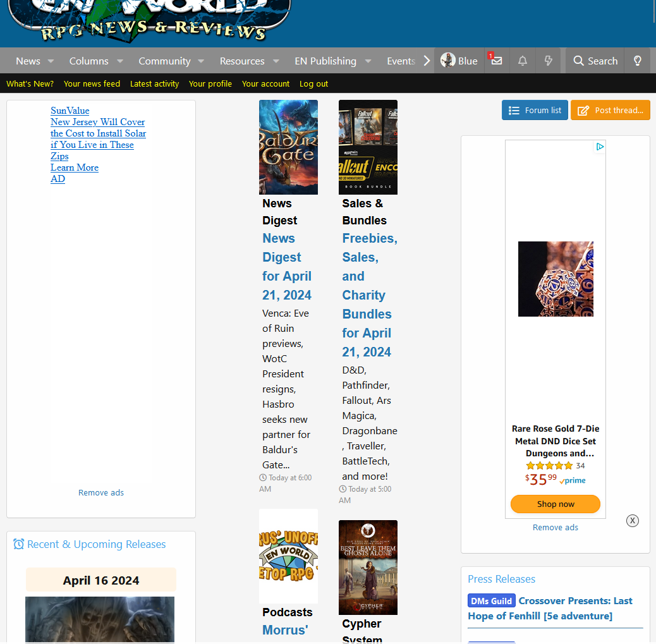Open the inbox envelope icon with notification badge
The height and width of the screenshot is (644, 656).
(x=497, y=61)
